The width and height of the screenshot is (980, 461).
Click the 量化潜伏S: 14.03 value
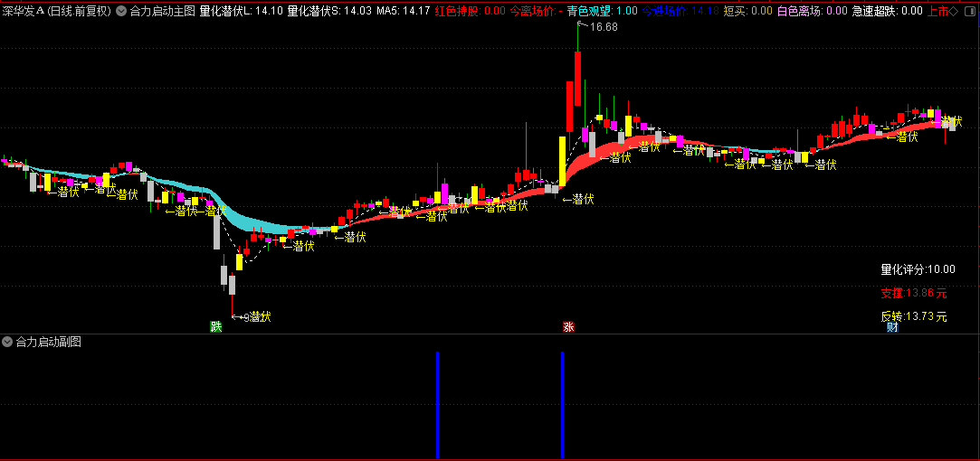tap(329, 11)
